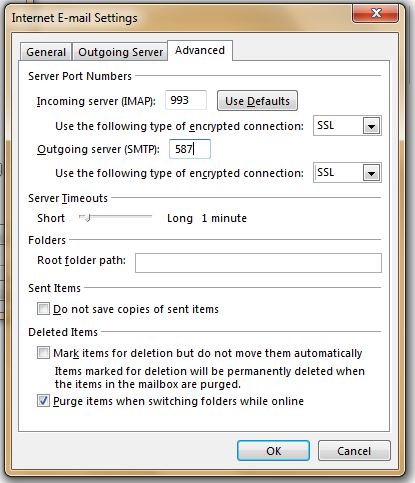Open the IMAP encrypted connection dropdown arrow
The width and height of the screenshot is (415, 483).
(371, 126)
